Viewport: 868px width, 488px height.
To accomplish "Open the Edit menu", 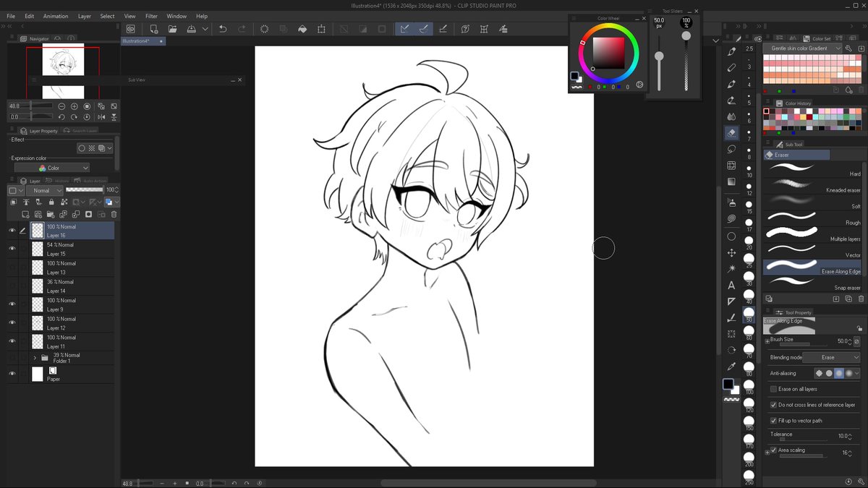I will 30,16.
